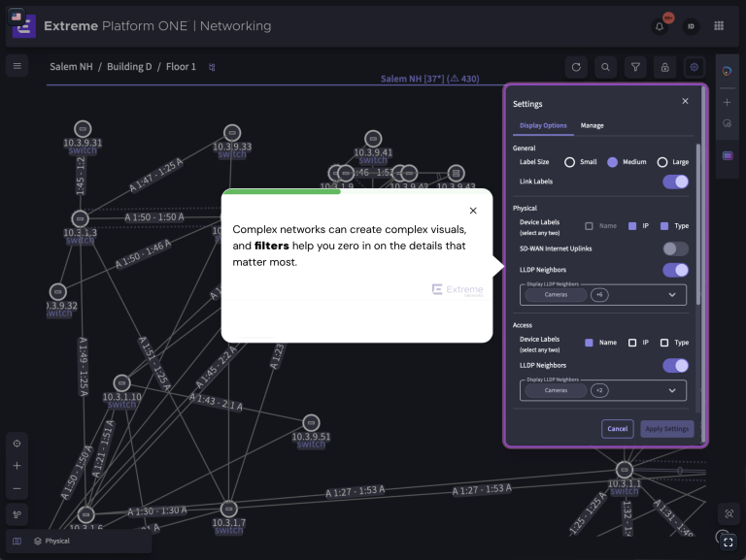This screenshot has width=746, height=560.
Task: Click the +2 chip in Access LLDP dropdown
Action: 599,390
